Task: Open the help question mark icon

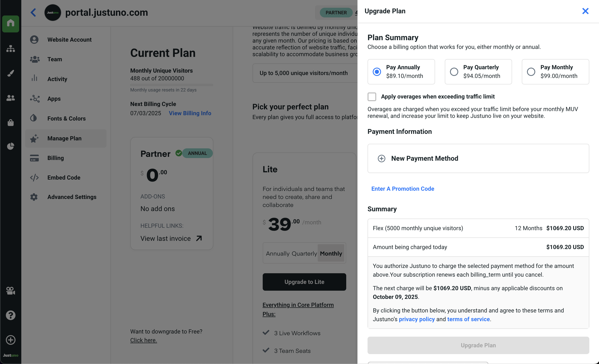Action: pos(10,315)
